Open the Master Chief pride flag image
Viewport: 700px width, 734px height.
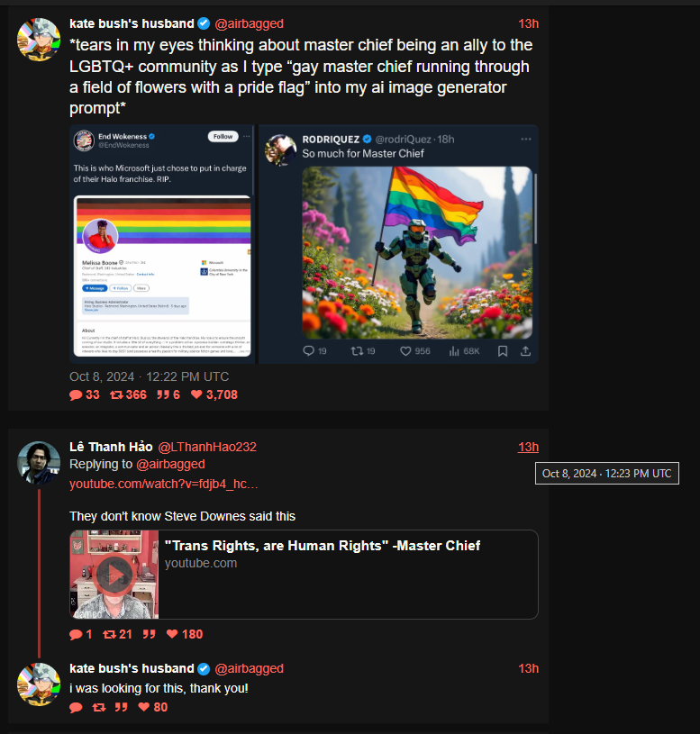[417, 253]
